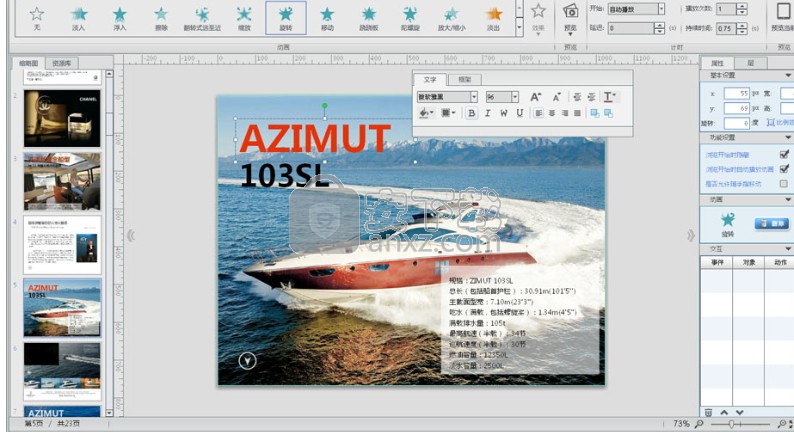Go to previous page with left chevrons
Screen dimensions: 794x432
tap(131, 235)
